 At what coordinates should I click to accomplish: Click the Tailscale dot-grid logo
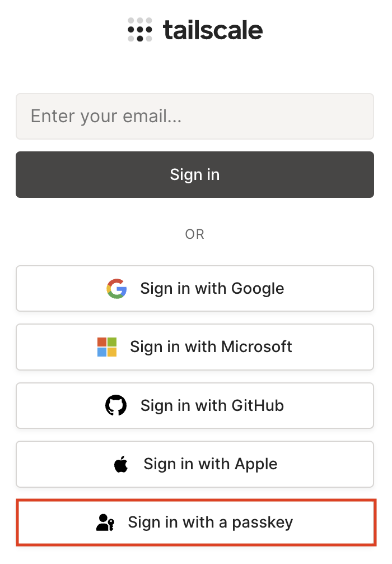click(139, 30)
